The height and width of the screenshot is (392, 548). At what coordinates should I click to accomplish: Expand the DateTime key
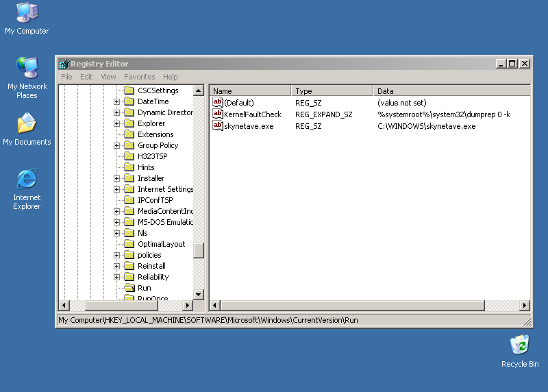tap(116, 101)
